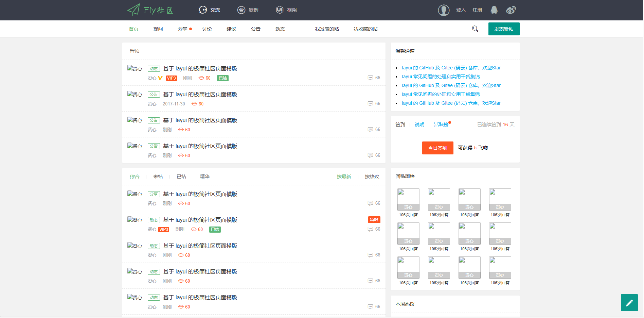Select the 综合 filter tab

(x=135, y=177)
